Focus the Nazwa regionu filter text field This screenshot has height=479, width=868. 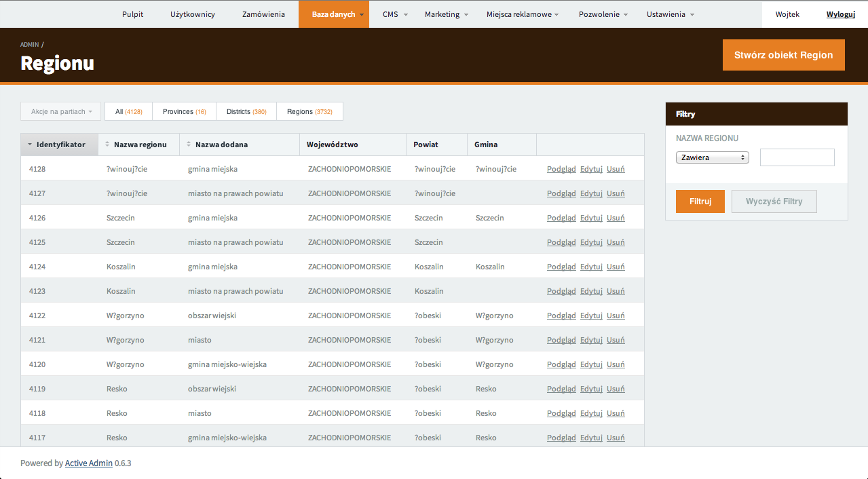[797, 157]
